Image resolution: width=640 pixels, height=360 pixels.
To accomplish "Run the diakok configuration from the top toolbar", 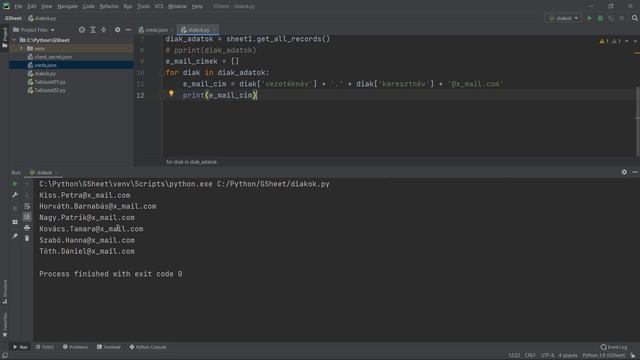I will [x=589, y=18].
